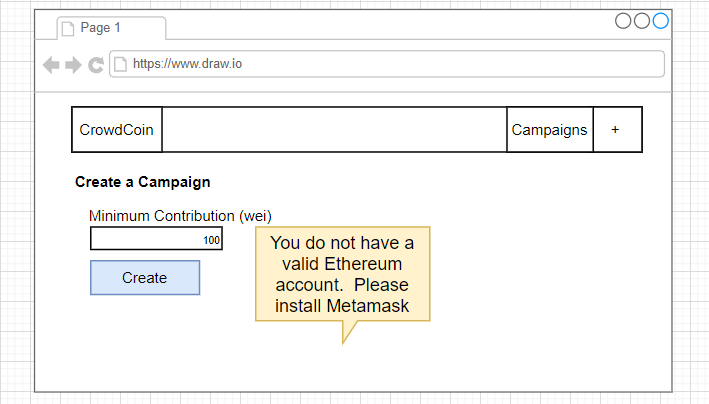Go to the CrowdCoin home link

117,130
